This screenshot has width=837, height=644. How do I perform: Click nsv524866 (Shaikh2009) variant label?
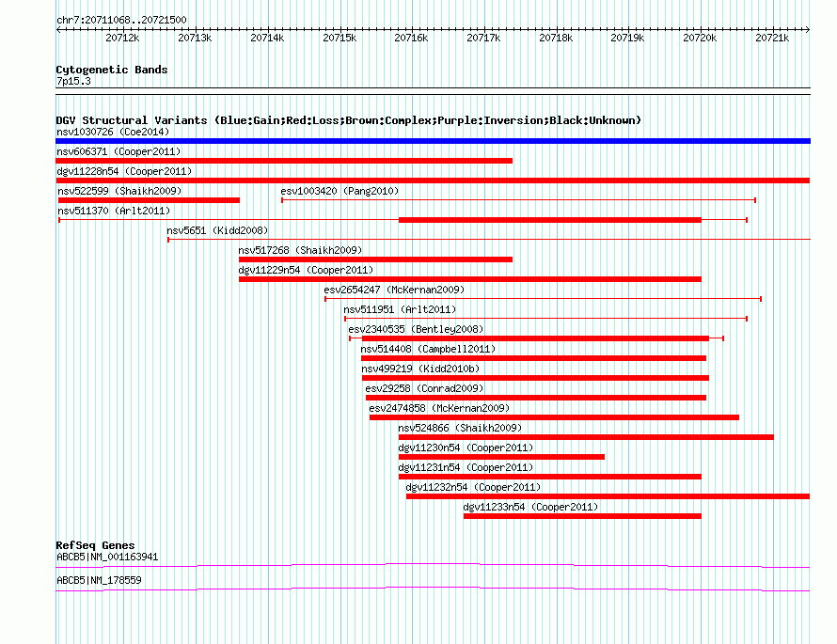(460, 428)
